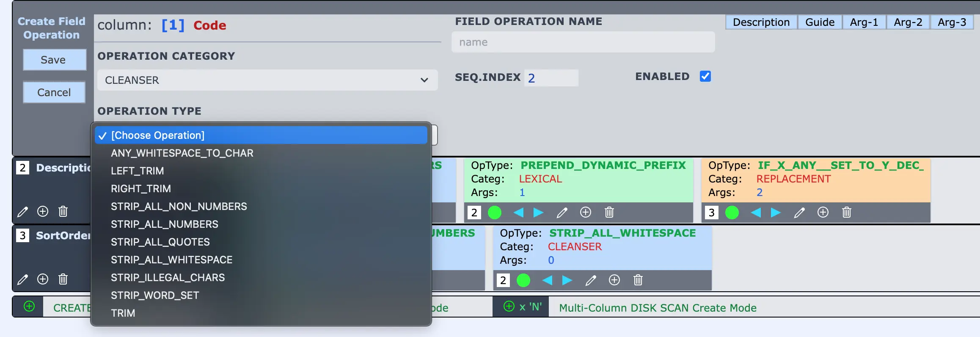Add an operation to the Description column
Viewport: 980px width, 337px height.
(x=43, y=211)
